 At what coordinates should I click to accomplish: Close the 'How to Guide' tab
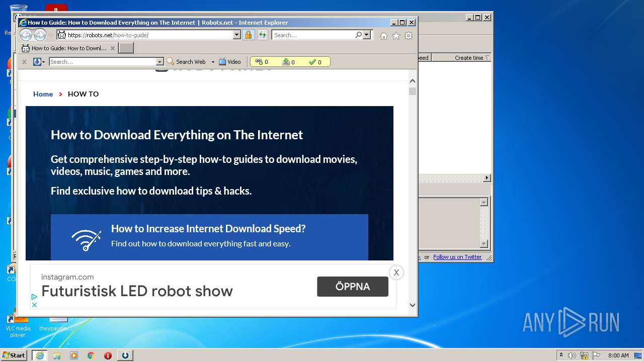coord(113,48)
